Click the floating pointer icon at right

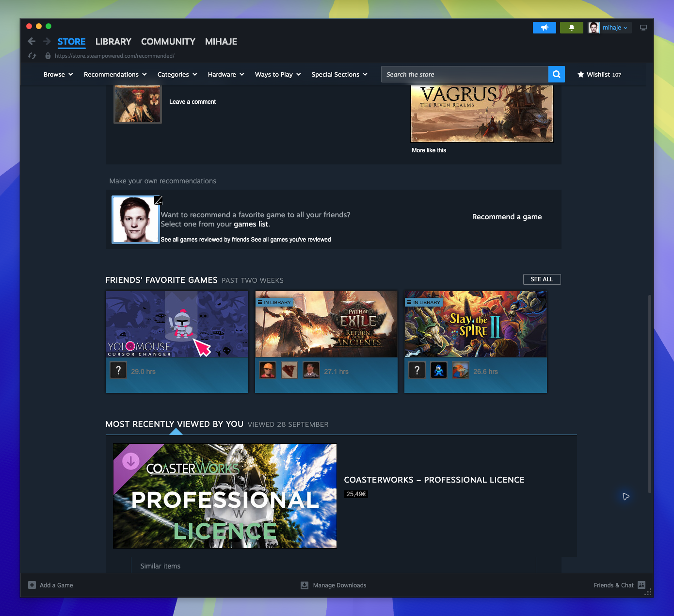click(x=626, y=496)
